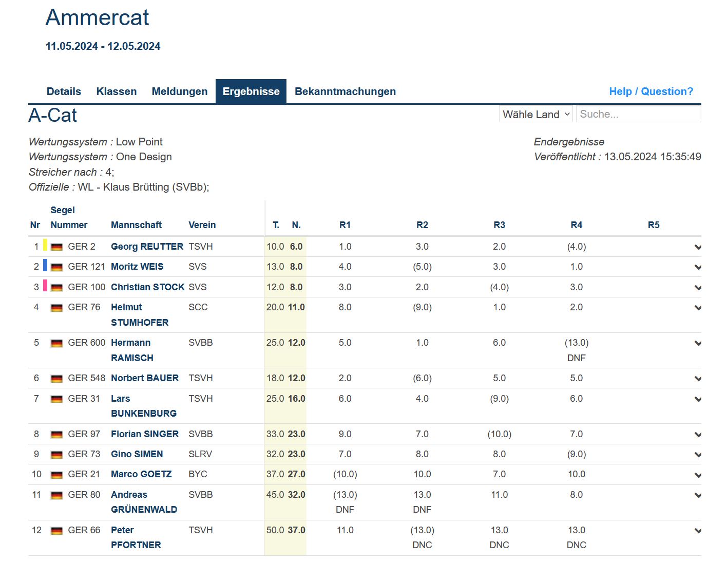Viewport: 728px width, 561px height.
Task: Click the Suche search input field
Action: click(x=638, y=114)
